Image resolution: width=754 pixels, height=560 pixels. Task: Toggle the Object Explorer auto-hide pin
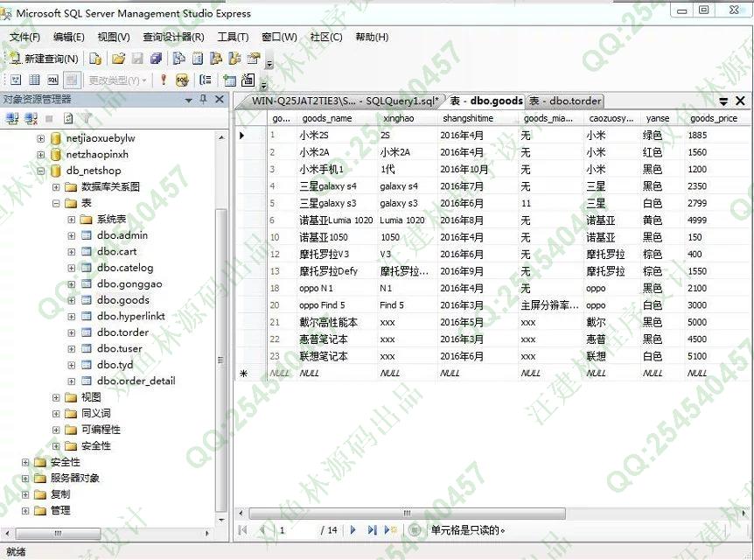tap(204, 99)
